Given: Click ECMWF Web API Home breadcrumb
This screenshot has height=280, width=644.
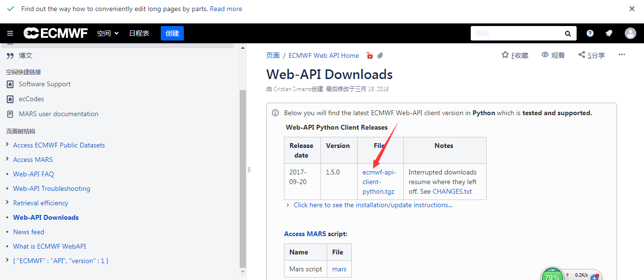Looking at the screenshot, I should click(x=324, y=55).
